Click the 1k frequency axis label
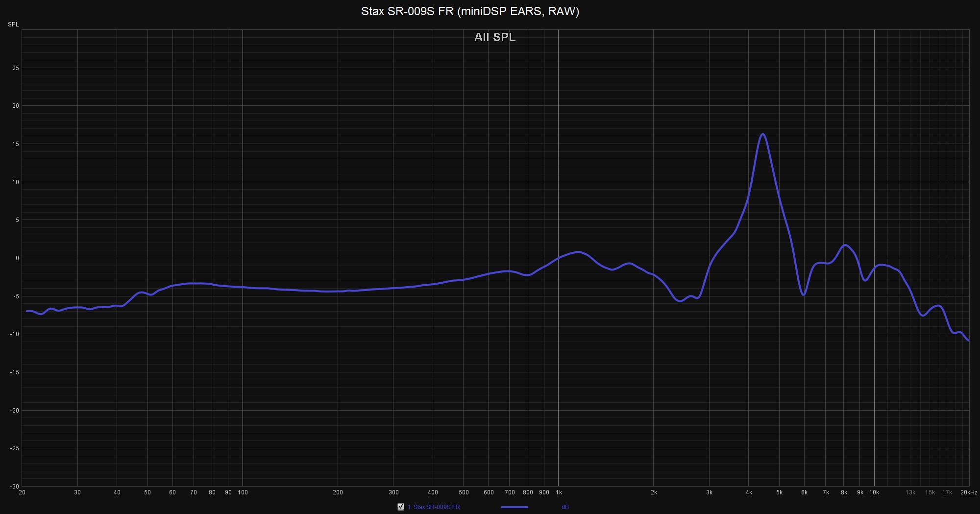The image size is (980, 514). click(558, 492)
